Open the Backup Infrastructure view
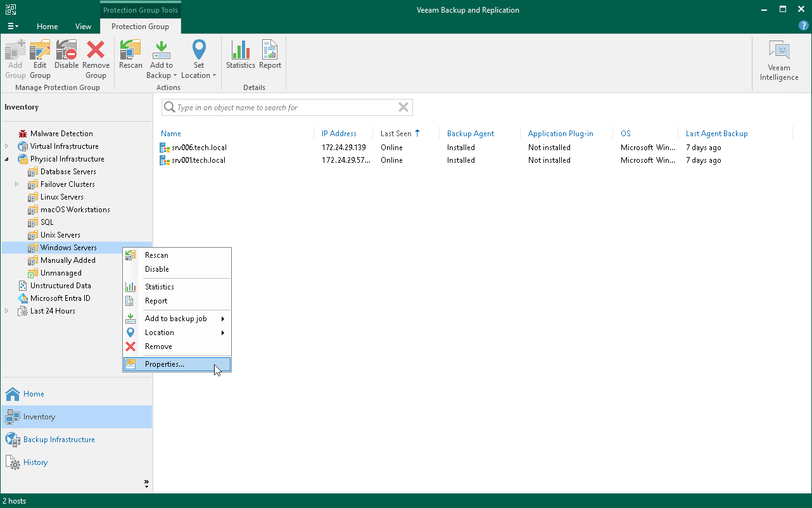The width and height of the screenshot is (812, 508). point(59,440)
